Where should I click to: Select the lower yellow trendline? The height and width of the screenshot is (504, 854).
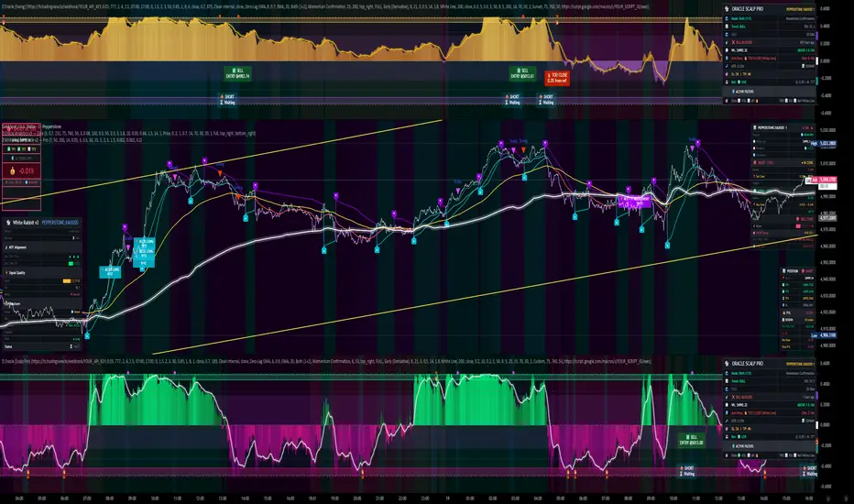click(x=485, y=295)
